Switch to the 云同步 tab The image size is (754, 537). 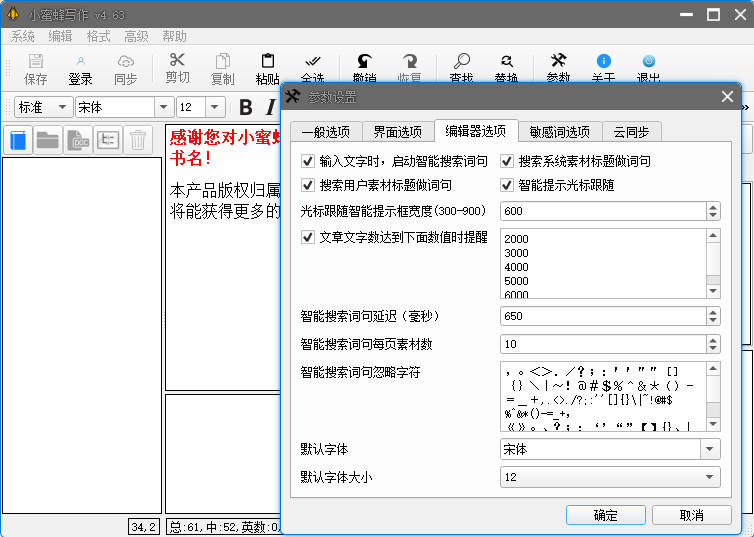pos(631,132)
